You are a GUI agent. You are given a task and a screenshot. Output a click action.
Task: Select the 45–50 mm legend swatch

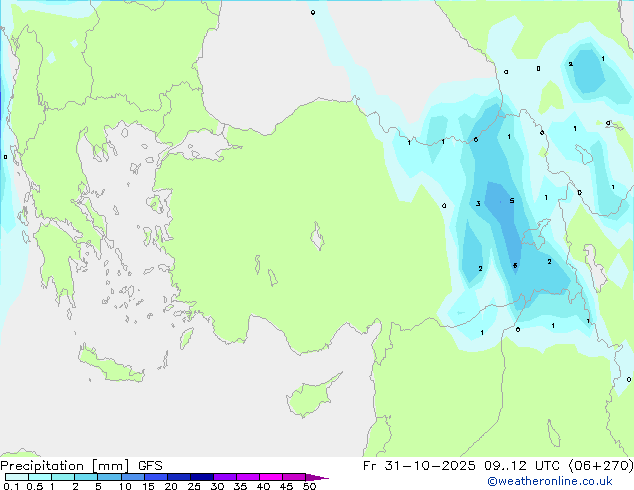point(294,477)
